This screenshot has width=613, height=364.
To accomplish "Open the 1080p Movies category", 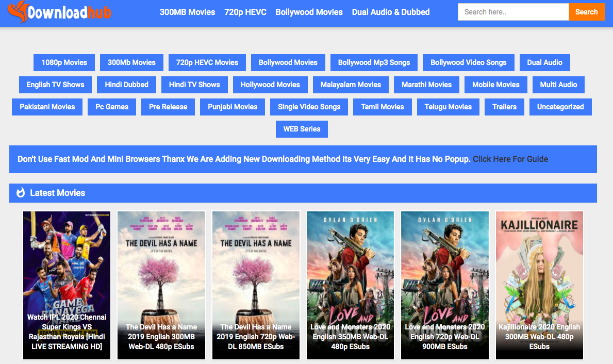I will (64, 62).
